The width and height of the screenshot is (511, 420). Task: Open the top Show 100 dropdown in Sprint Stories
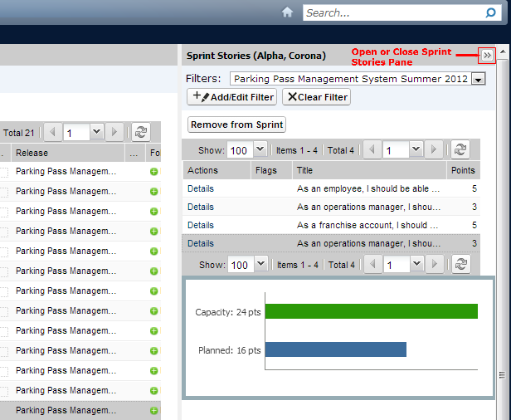tap(260, 149)
